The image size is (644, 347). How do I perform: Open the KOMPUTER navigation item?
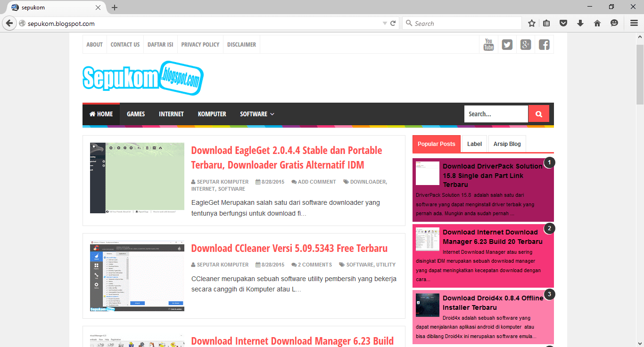click(x=212, y=114)
